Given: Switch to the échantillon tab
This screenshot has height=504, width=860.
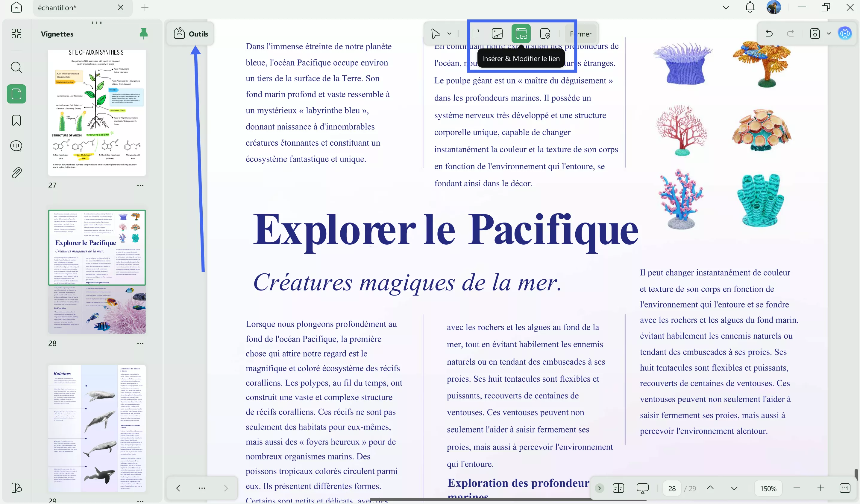Looking at the screenshot, I should (57, 7).
